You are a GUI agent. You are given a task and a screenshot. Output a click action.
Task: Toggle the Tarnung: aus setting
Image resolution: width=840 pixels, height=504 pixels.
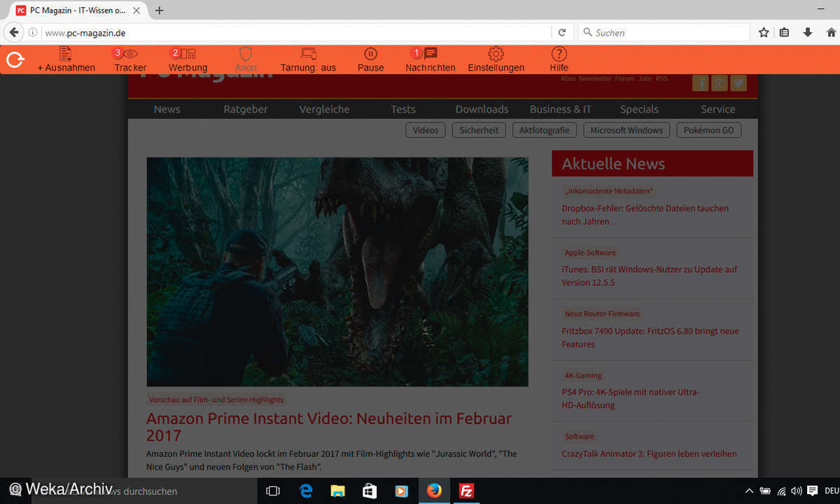tap(308, 60)
